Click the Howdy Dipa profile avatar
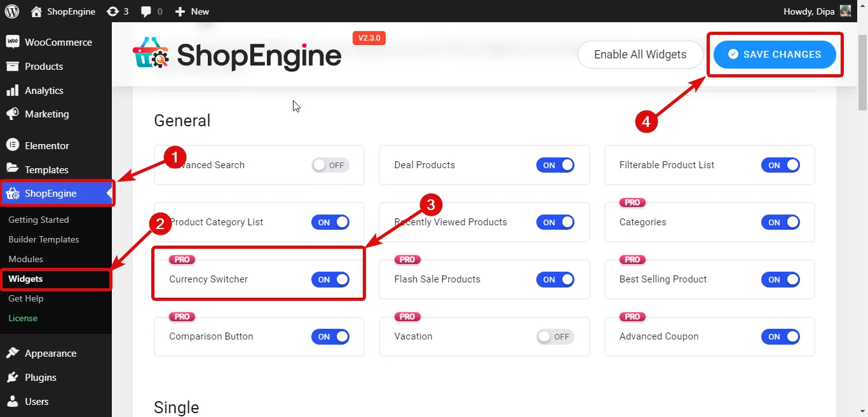868x417 pixels. (x=844, y=11)
